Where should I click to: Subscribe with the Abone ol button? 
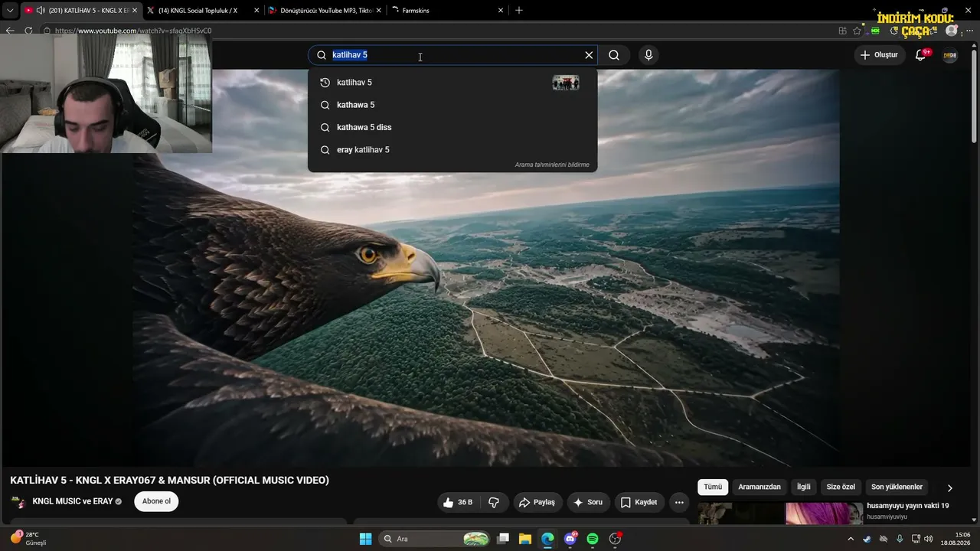click(x=156, y=501)
